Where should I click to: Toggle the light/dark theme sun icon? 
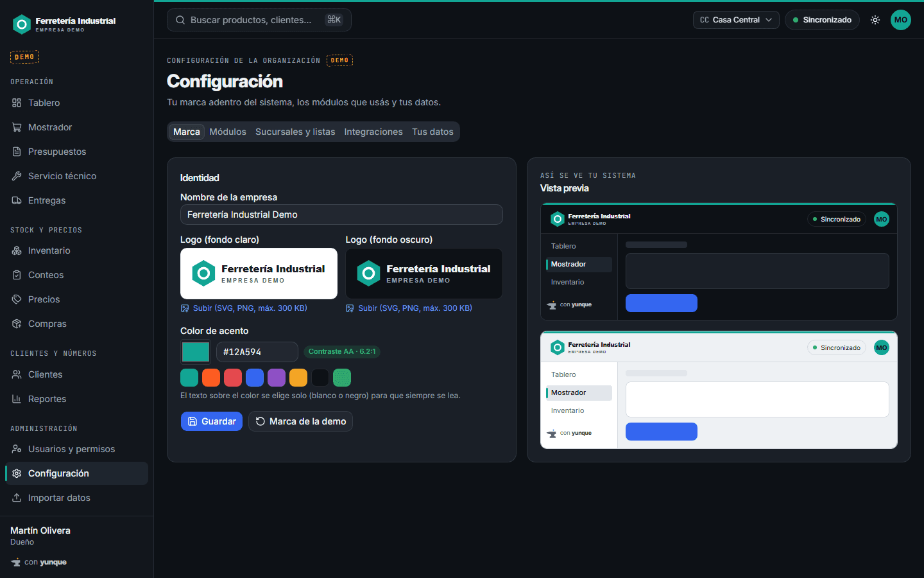pyautogui.click(x=875, y=20)
